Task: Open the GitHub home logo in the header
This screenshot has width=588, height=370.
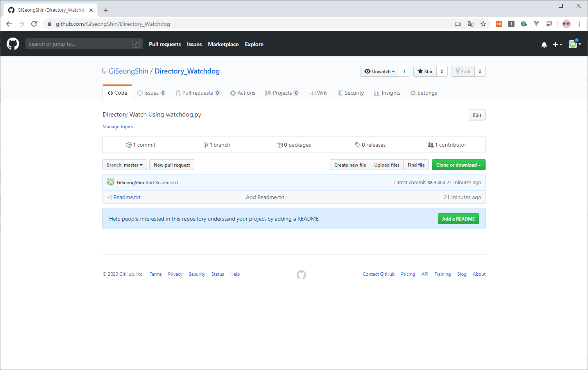Action: pos(13,44)
